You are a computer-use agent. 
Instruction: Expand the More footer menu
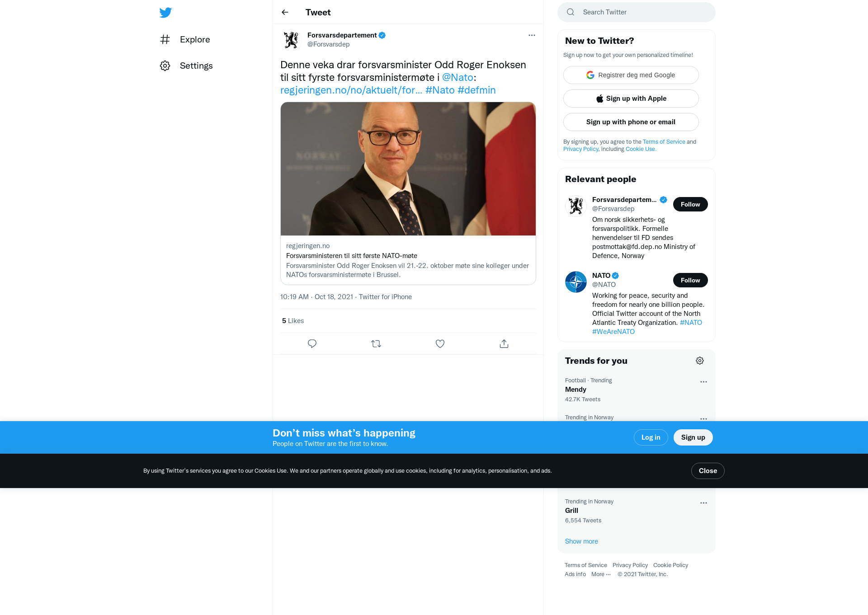(x=601, y=574)
